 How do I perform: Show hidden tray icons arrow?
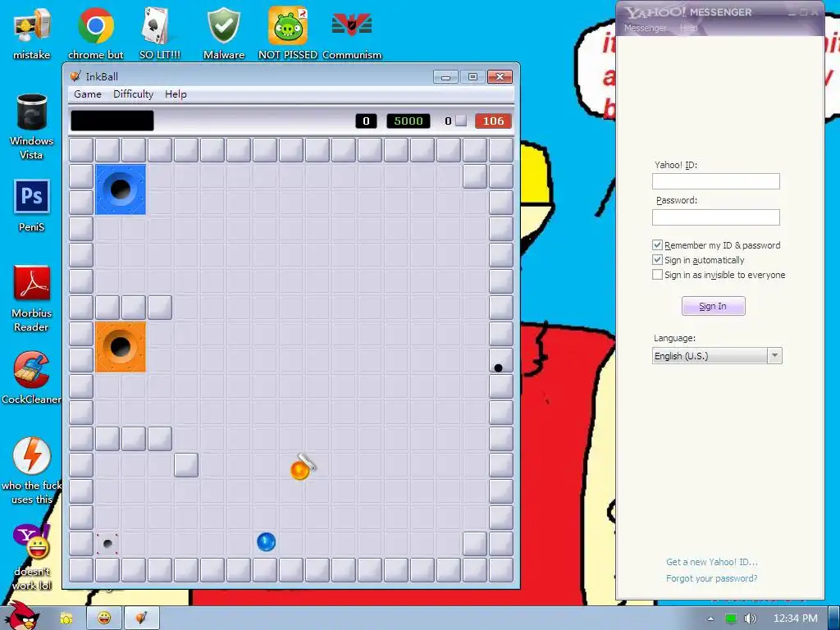711,619
